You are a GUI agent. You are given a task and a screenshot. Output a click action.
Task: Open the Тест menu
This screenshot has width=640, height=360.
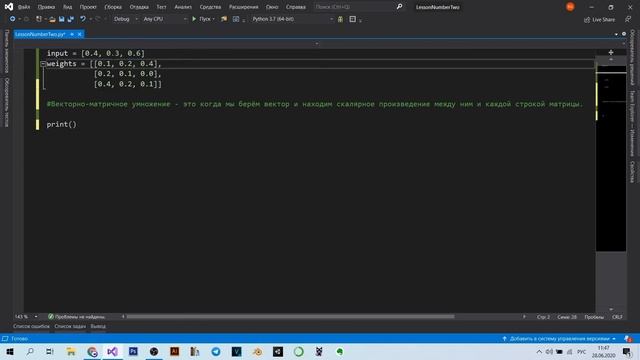[162, 7]
